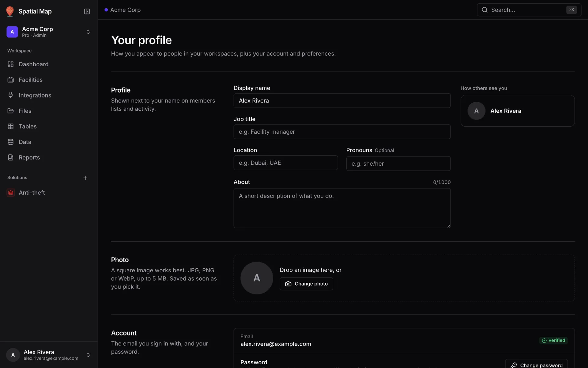Click the Facilities building icon

coord(11,80)
